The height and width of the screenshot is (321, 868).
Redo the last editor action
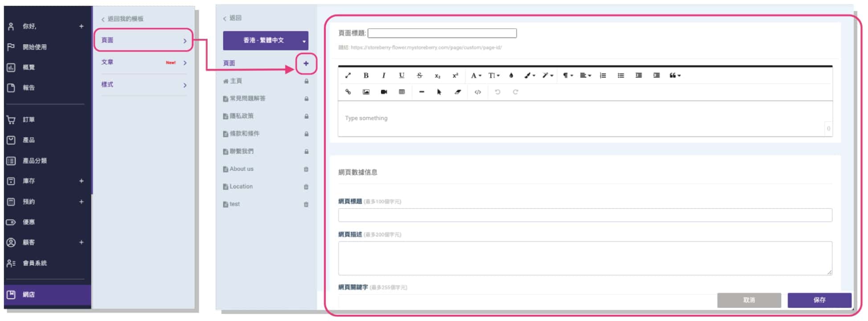tap(515, 92)
